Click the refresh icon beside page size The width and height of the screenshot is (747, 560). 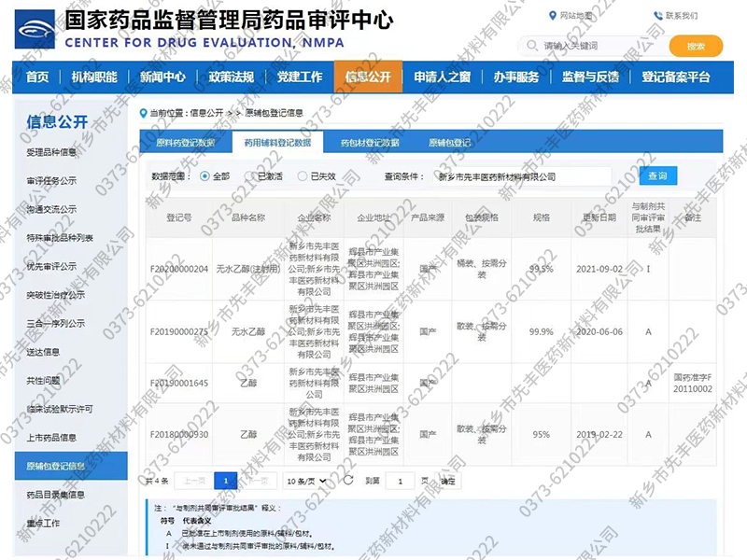point(348,481)
